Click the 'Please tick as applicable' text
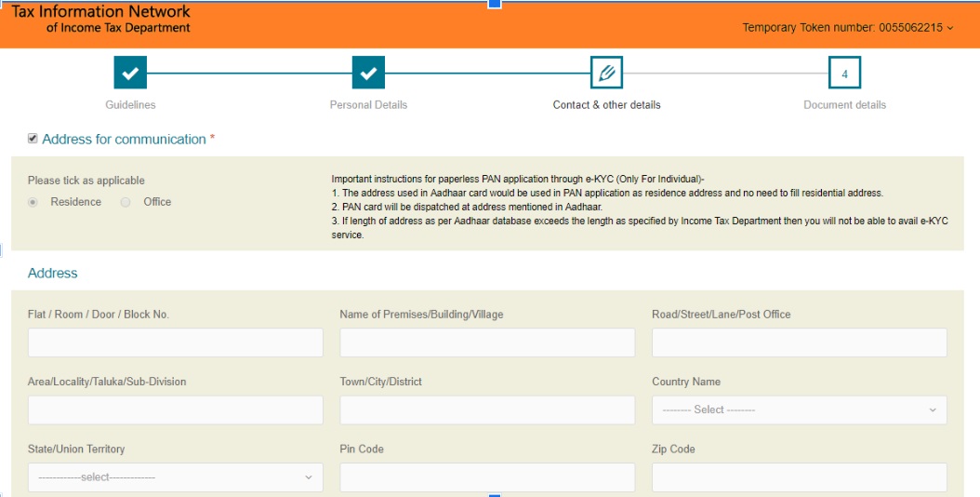980x497 pixels. pyautogui.click(x=86, y=181)
